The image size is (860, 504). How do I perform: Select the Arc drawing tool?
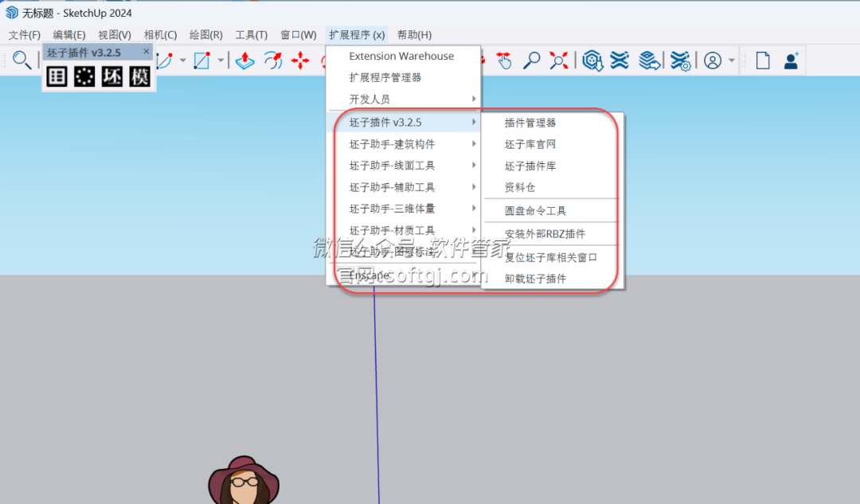(165, 61)
